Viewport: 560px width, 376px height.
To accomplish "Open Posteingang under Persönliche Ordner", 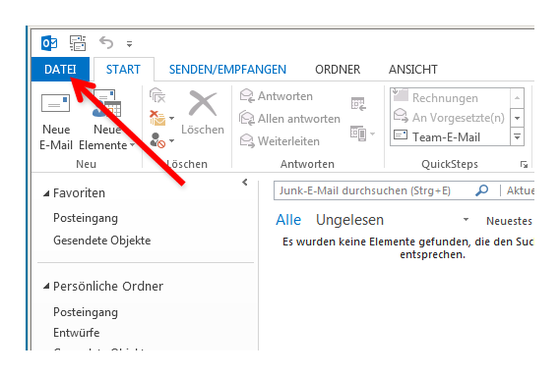I will click(85, 312).
